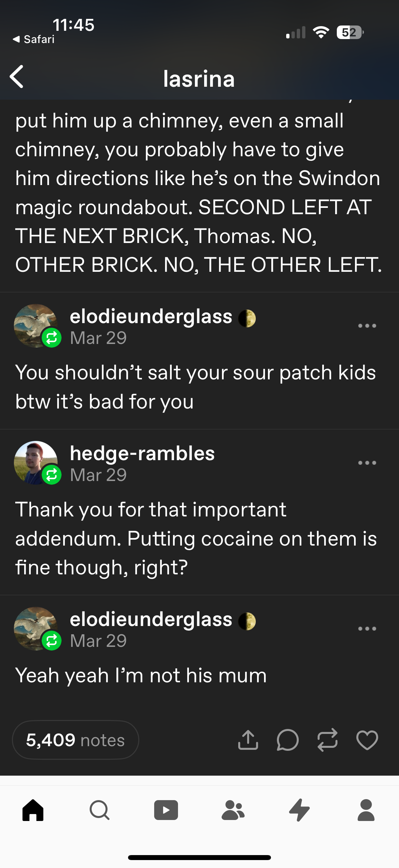
Task: Open options menu for hedge-rambles reblog
Action: click(367, 463)
